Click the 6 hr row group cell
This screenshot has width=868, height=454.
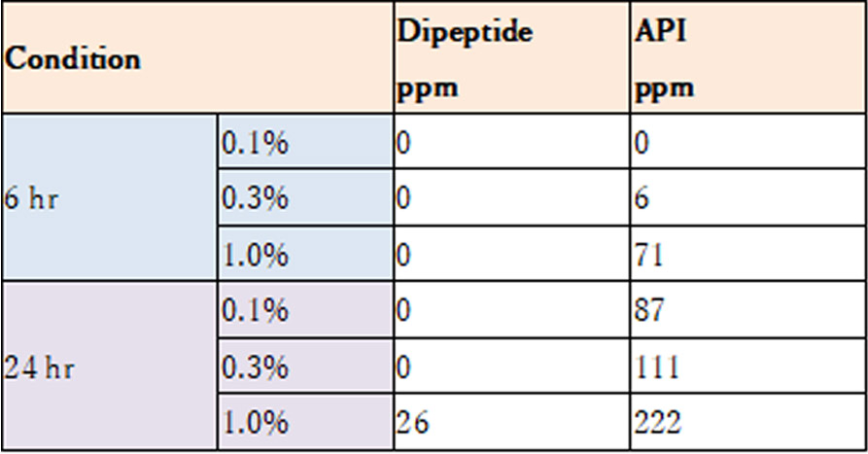click(110, 197)
